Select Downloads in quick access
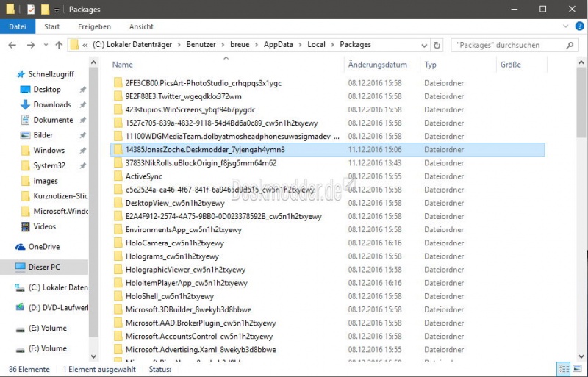 tap(51, 104)
